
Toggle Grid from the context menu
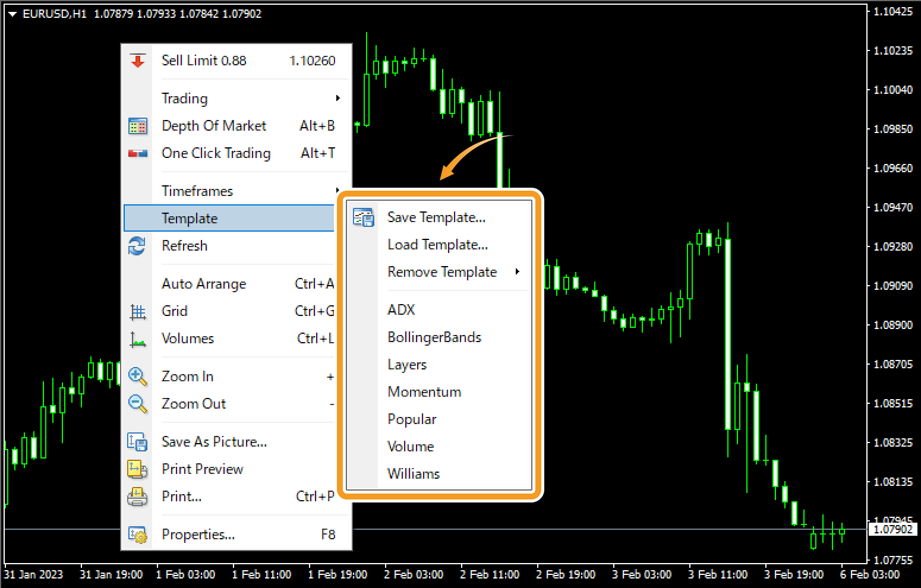(230, 311)
